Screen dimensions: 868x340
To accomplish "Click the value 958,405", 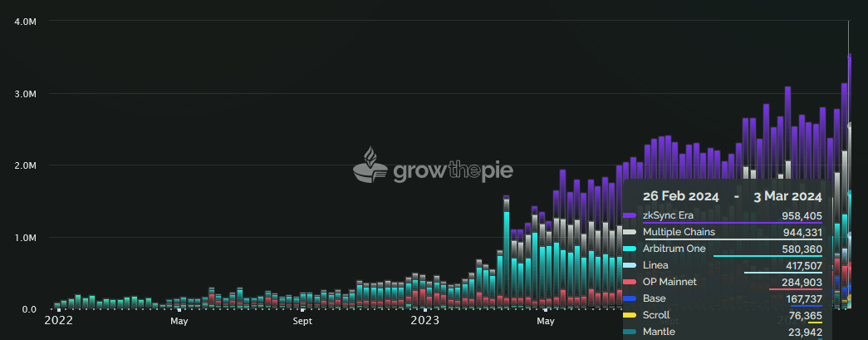I will coord(802,216).
